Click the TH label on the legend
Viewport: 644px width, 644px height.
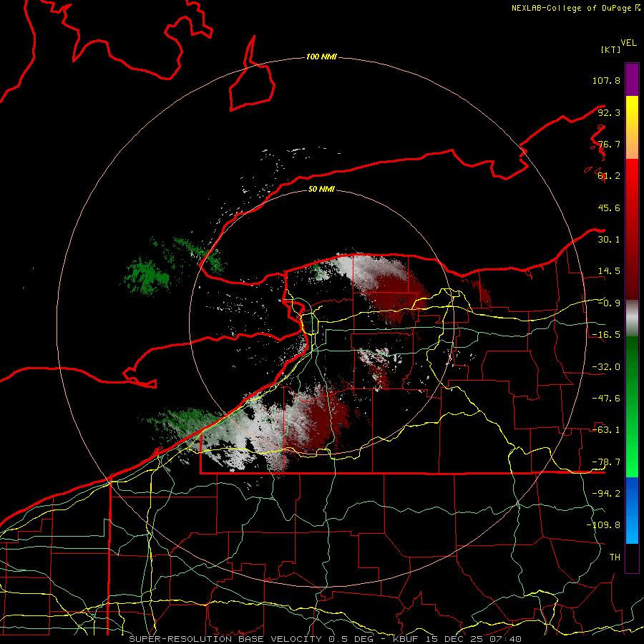(x=615, y=557)
